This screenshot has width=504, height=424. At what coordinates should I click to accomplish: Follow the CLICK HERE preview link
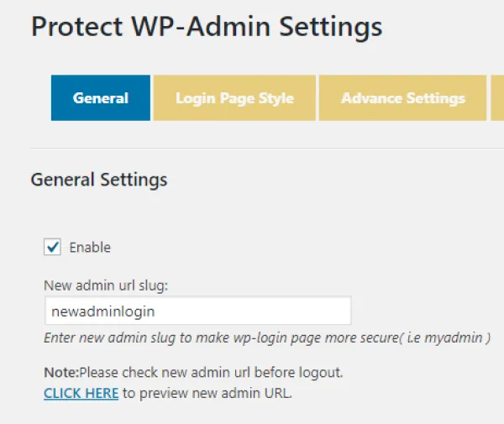[x=81, y=392]
